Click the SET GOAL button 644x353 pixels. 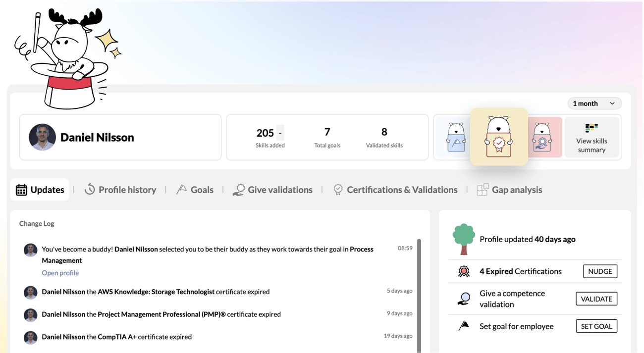(596, 326)
